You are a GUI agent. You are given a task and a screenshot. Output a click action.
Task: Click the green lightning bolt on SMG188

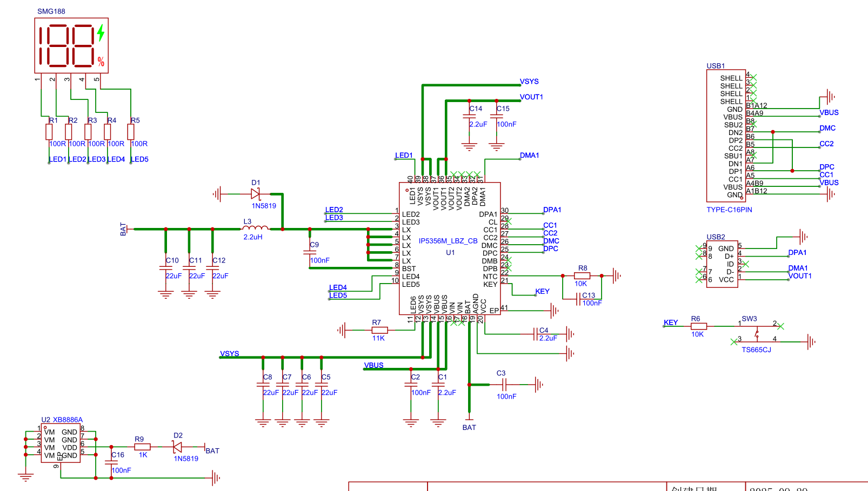101,33
